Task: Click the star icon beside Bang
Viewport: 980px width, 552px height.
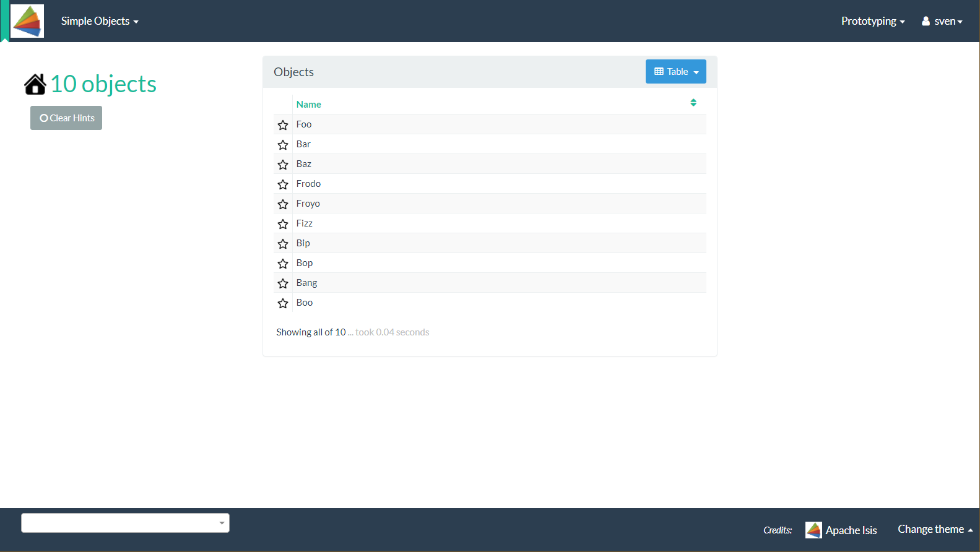Action: pyautogui.click(x=283, y=283)
